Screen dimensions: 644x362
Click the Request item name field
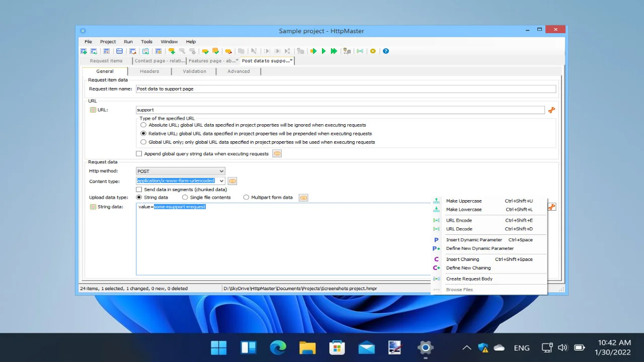coord(346,88)
